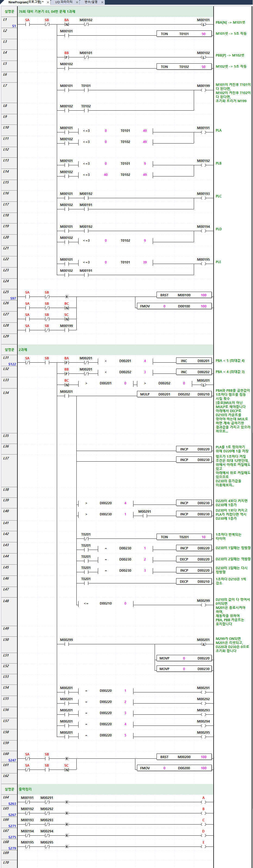Select the DECP D00210 instruction on rung L46
Image resolution: width=253 pixels, height=868 pixels.
pyautogui.click(x=194, y=581)
